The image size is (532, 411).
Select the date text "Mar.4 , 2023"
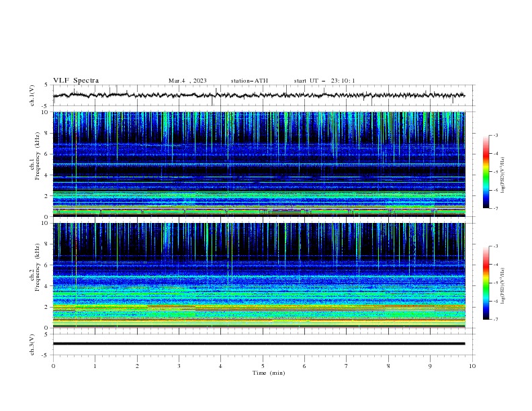187,81
